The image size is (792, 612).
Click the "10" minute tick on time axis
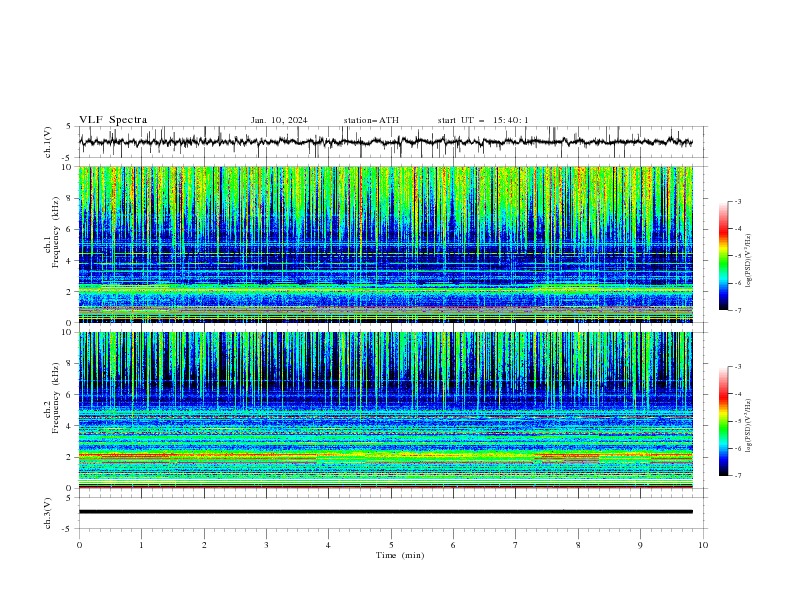[x=703, y=545]
